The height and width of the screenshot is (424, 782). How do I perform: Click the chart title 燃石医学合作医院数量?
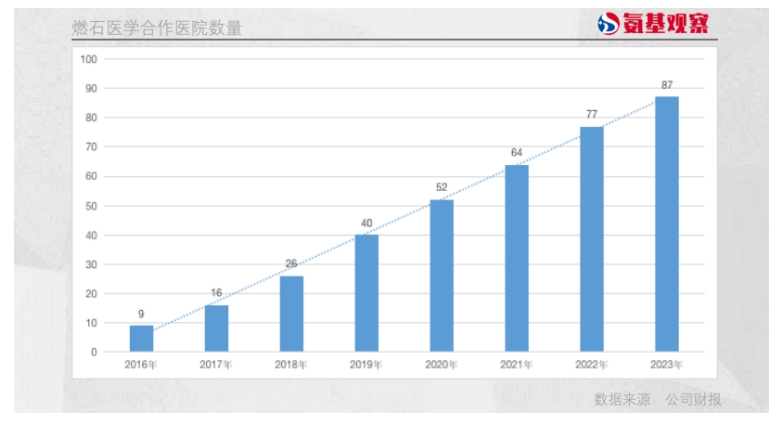click(x=157, y=28)
